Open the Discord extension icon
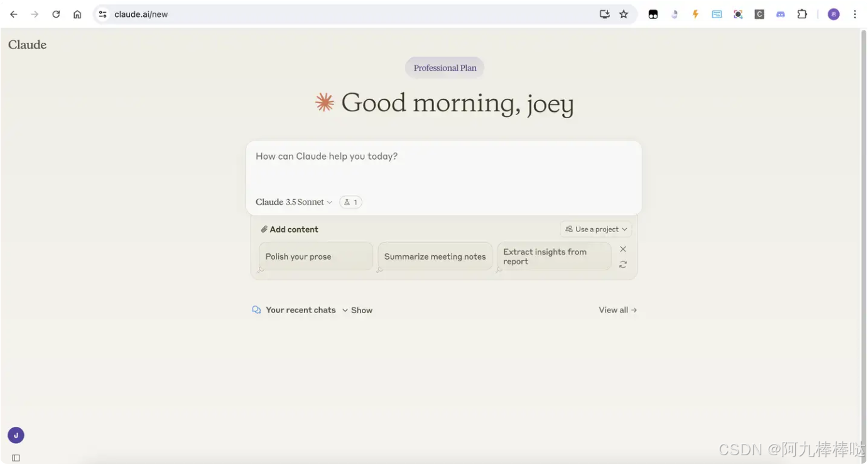 coord(781,14)
